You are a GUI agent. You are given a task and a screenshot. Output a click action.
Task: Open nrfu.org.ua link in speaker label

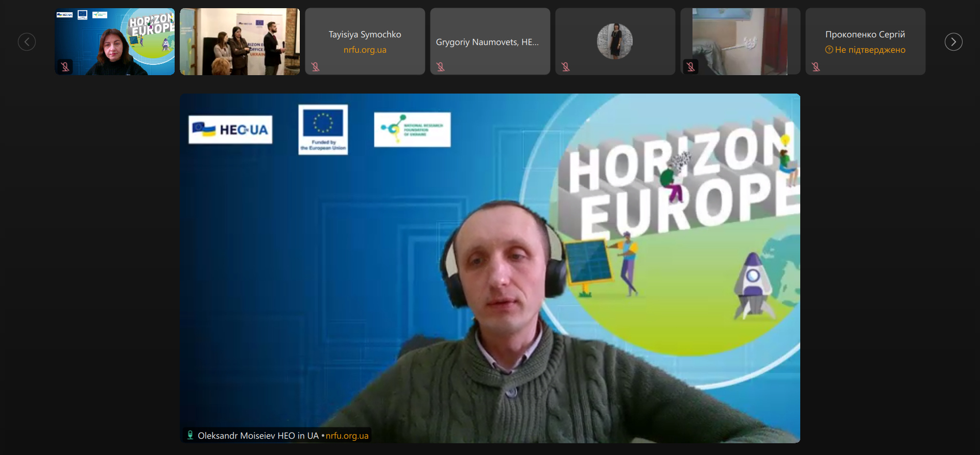(x=347, y=436)
